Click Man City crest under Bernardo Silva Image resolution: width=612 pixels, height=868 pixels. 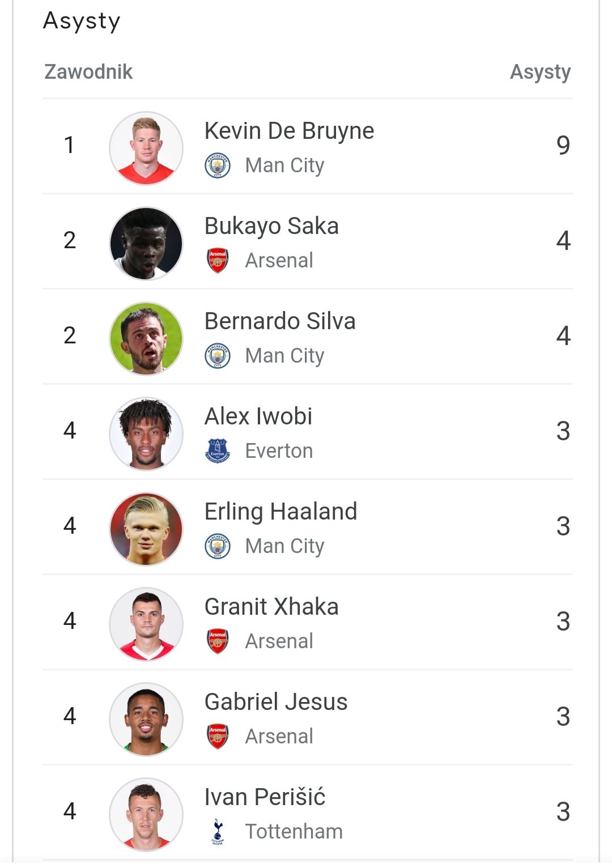point(218,356)
